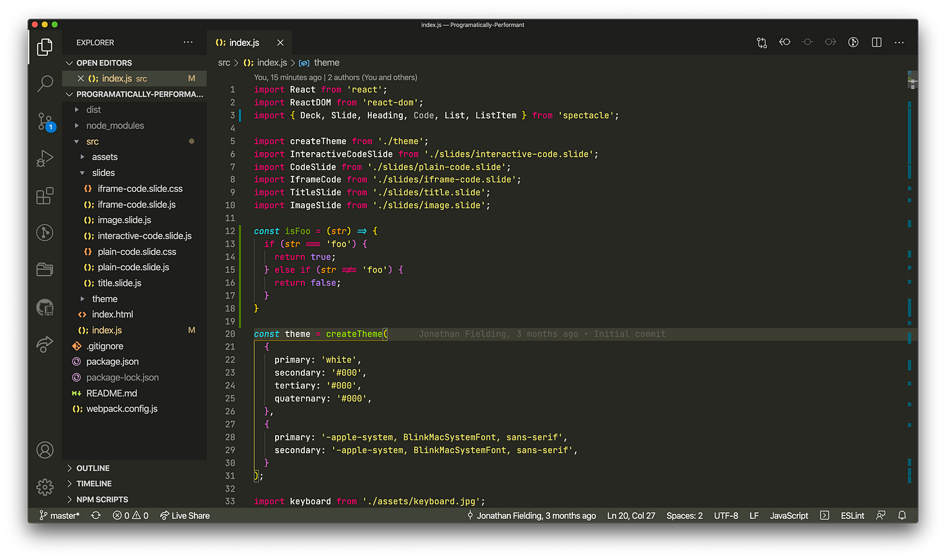Image resolution: width=946 pixels, height=560 pixels.
Task: Open the folders Project Manager icon
Action: click(x=45, y=270)
